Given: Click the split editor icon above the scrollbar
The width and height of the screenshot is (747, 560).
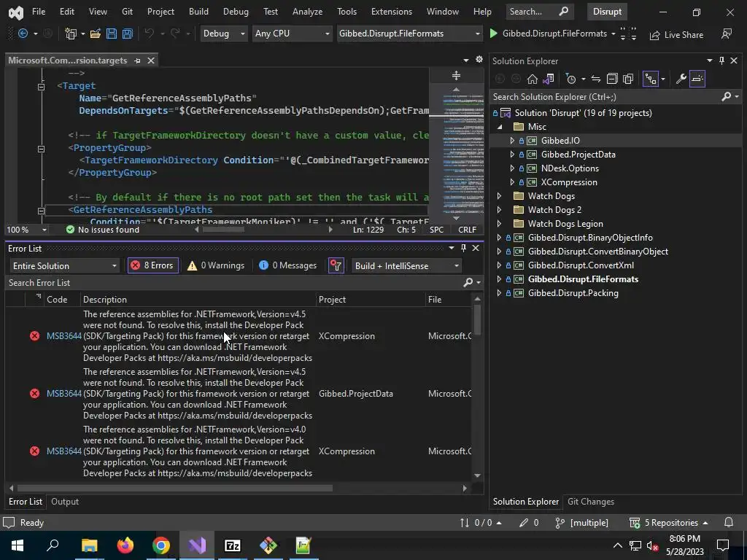Looking at the screenshot, I should pos(457,76).
